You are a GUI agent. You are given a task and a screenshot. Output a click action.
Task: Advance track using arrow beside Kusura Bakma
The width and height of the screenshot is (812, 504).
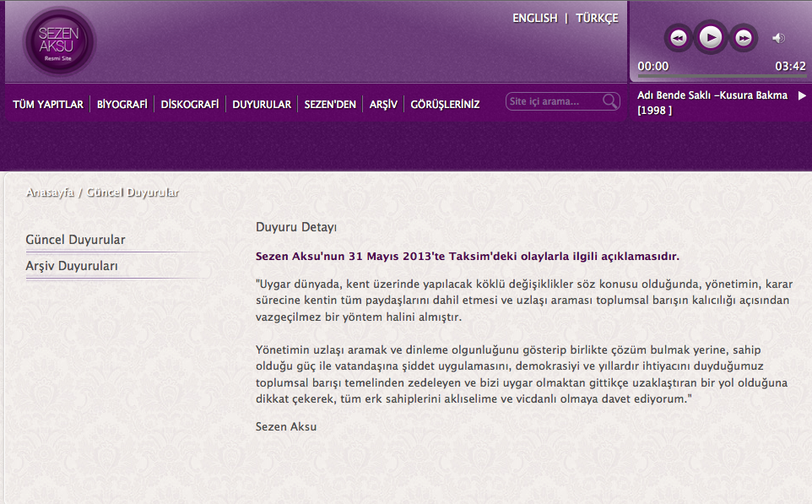[801, 95]
